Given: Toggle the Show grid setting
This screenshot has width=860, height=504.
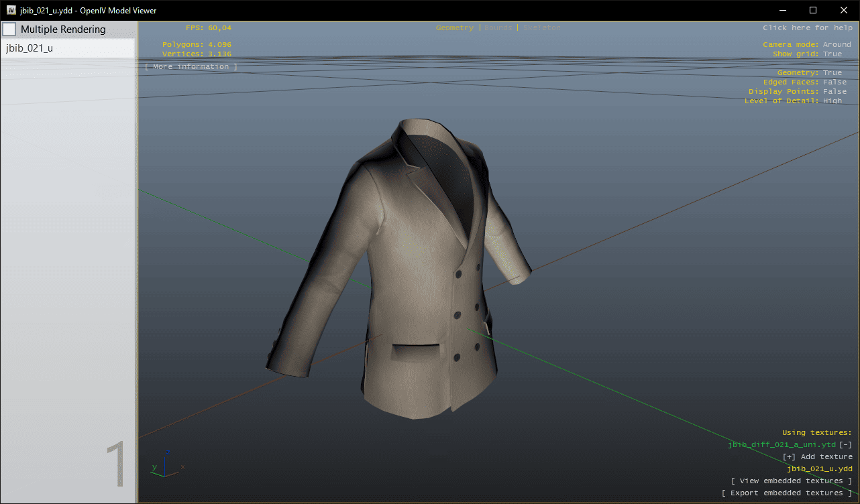Looking at the screenshot, I should tap(832, 54).
